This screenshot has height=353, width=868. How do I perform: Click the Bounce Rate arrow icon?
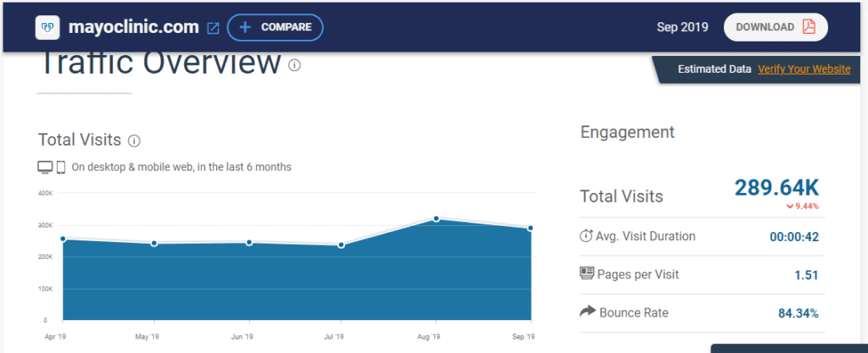pyautogui.click(x=587, y=312)
